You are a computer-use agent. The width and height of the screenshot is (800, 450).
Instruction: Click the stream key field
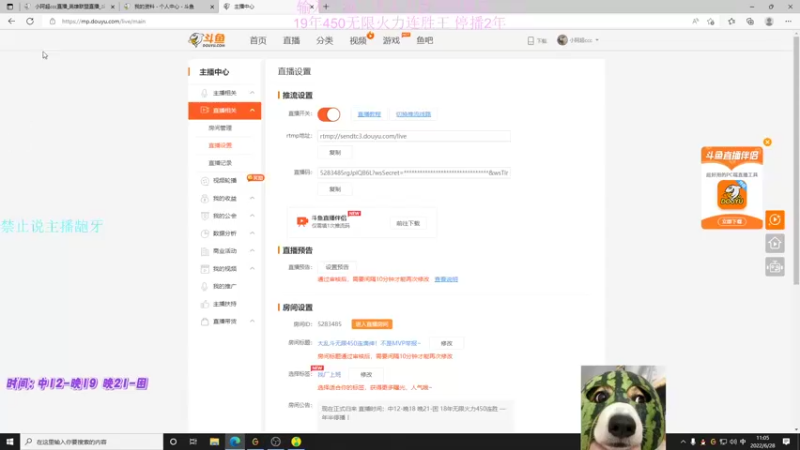414,172
